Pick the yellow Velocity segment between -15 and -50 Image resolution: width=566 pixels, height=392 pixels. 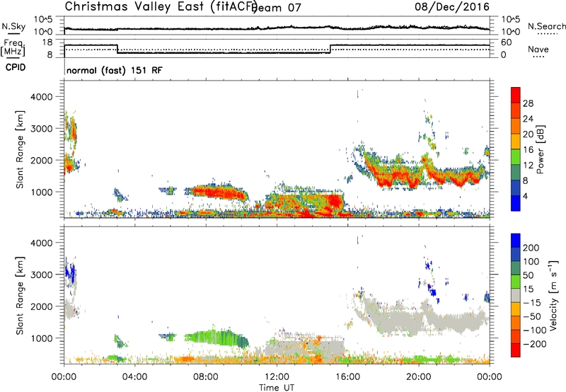[x=516, y=309]
